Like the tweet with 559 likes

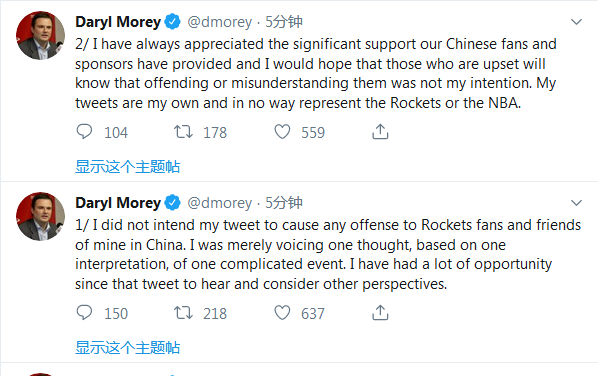282,132
